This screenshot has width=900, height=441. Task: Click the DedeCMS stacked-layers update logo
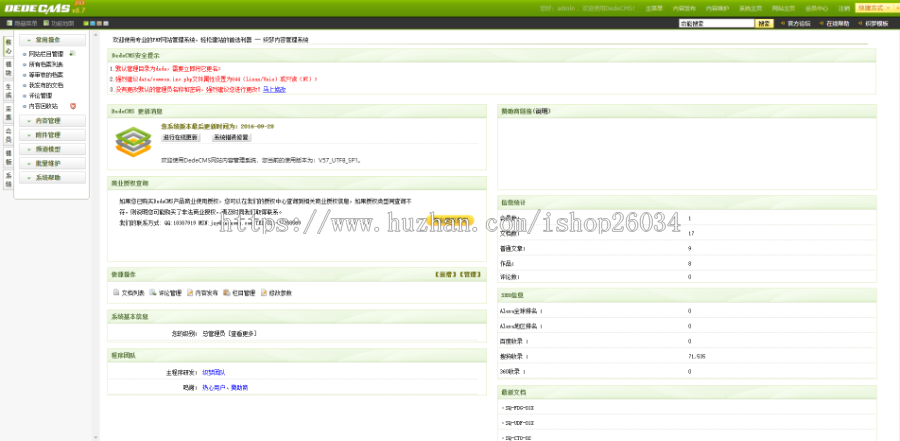point(133,141)
